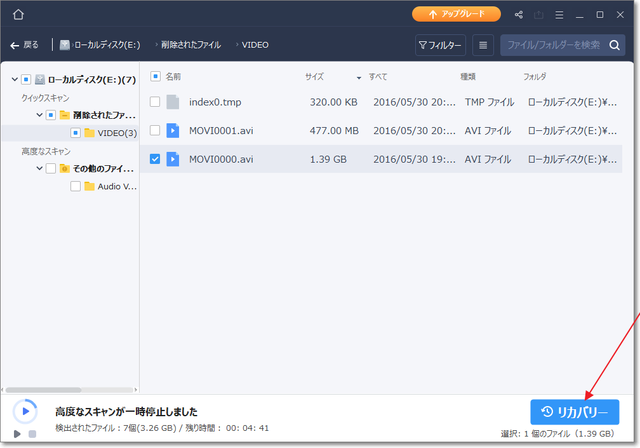The height and width of the screenshot is (448, 640).
Task: Click the index0.tmp file icon
Action: tap(172, 102)
